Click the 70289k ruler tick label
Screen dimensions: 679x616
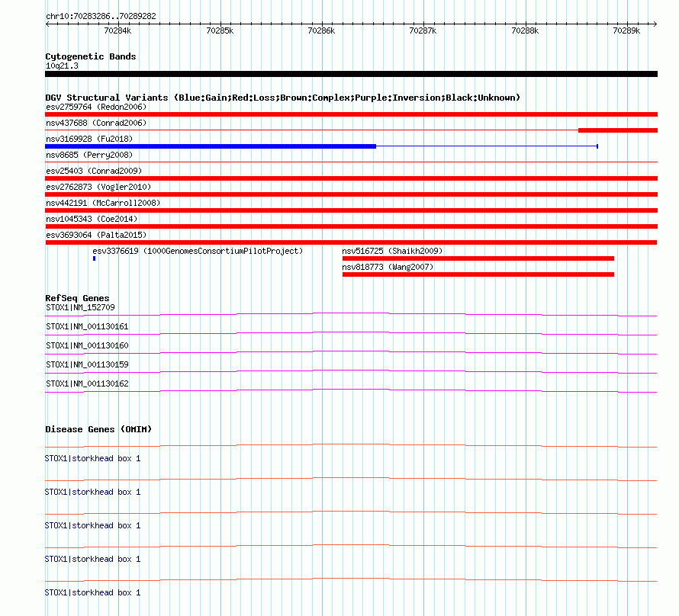tap(626, 30)
